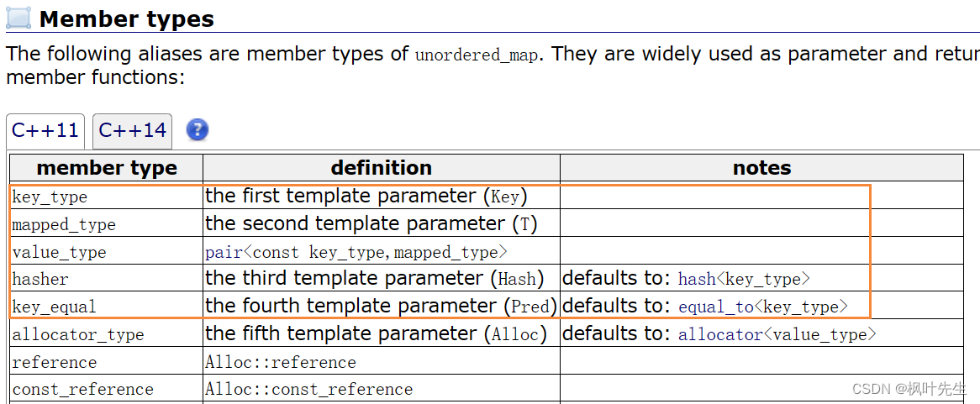Click the allocator link in allocator_type notes
The width and height of the screenshot is (980, 404).
pyautogui.click(x=720, y=334)
